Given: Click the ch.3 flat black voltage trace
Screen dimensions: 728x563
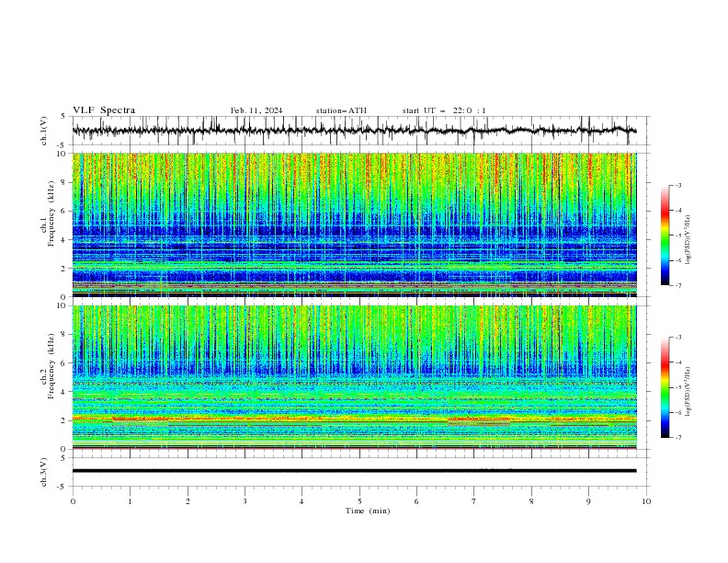Looking at the screenshot, I should click(354, 471).
